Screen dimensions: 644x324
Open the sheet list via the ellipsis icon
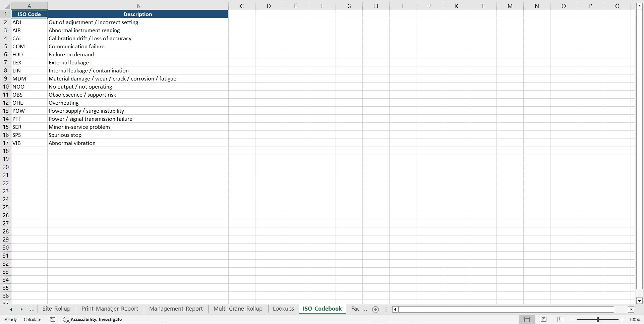pos(32,309)
